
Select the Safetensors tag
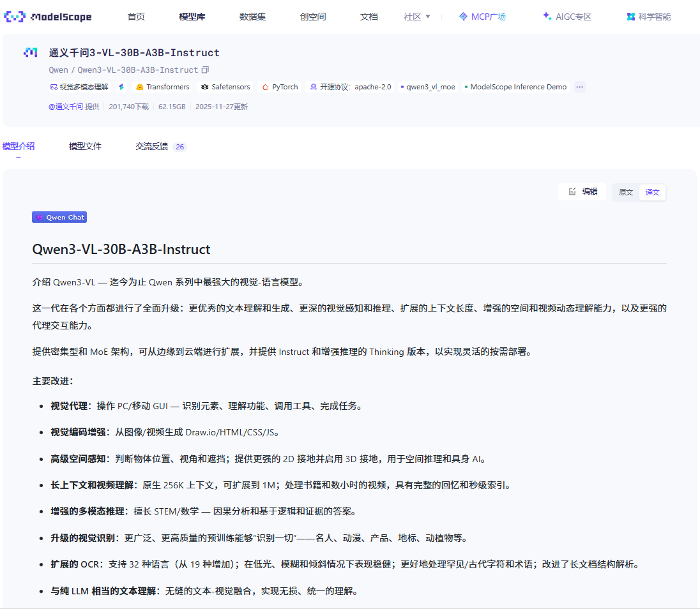(x=225, y=87)
